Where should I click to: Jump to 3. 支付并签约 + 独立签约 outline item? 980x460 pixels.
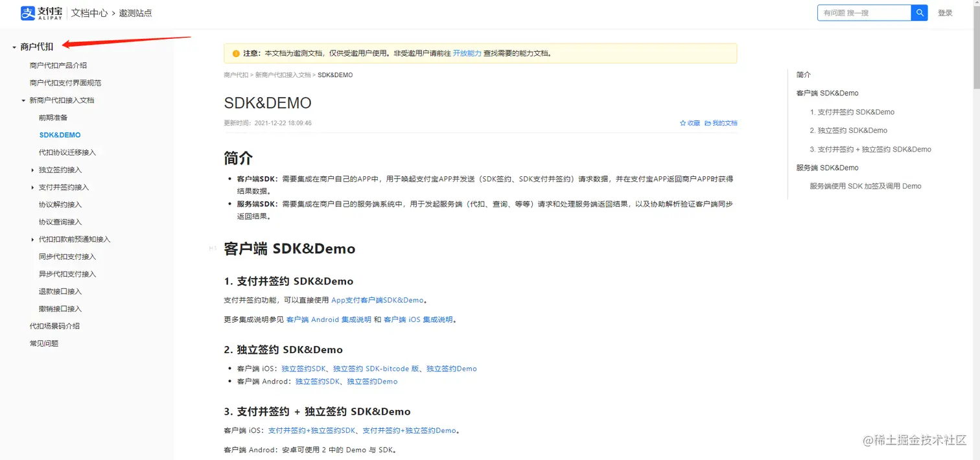(870, 150)
